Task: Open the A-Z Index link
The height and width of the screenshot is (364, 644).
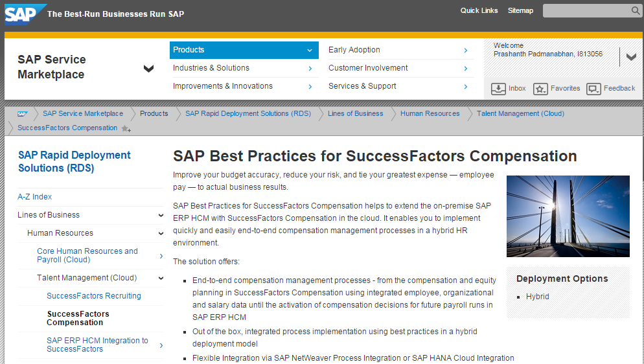Action: pyautogui.click(x=34, y=197)
